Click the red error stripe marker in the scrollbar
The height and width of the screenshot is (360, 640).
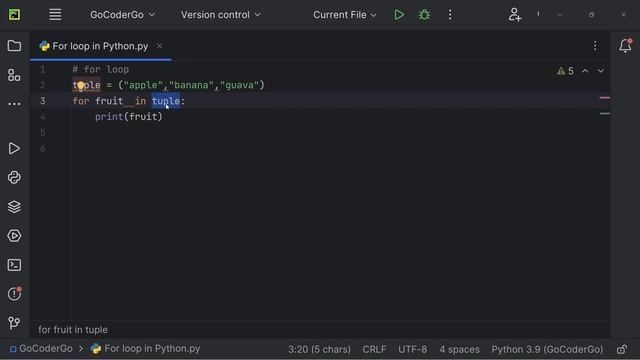[x=605, y=98]
